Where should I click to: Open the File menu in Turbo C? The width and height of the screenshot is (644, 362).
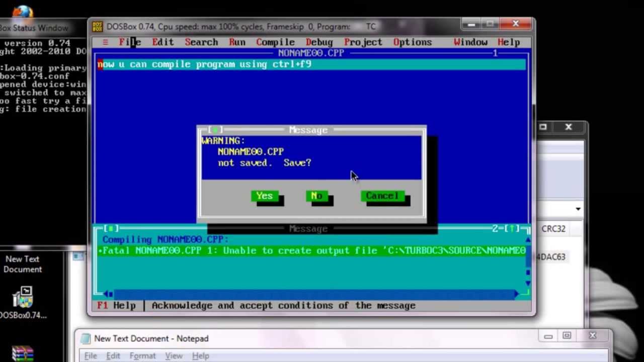(130, 42)
